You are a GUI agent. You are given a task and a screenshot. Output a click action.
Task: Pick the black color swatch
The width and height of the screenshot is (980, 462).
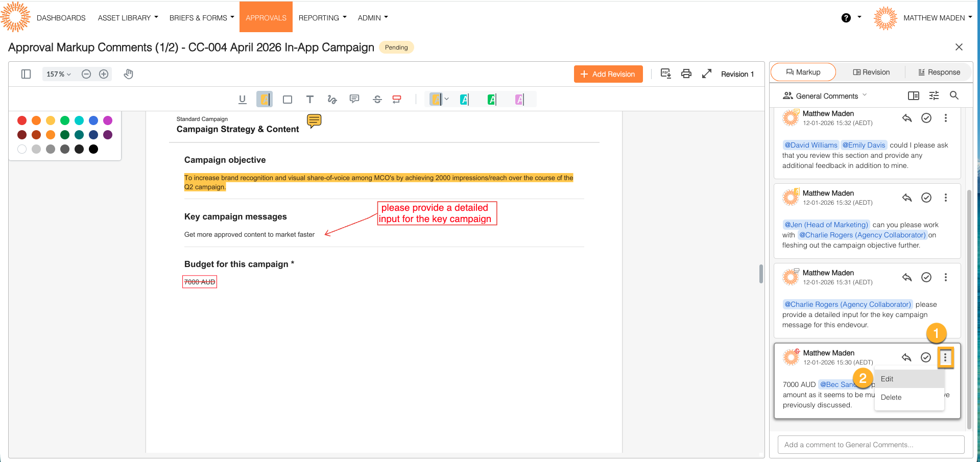pos(93,149)
